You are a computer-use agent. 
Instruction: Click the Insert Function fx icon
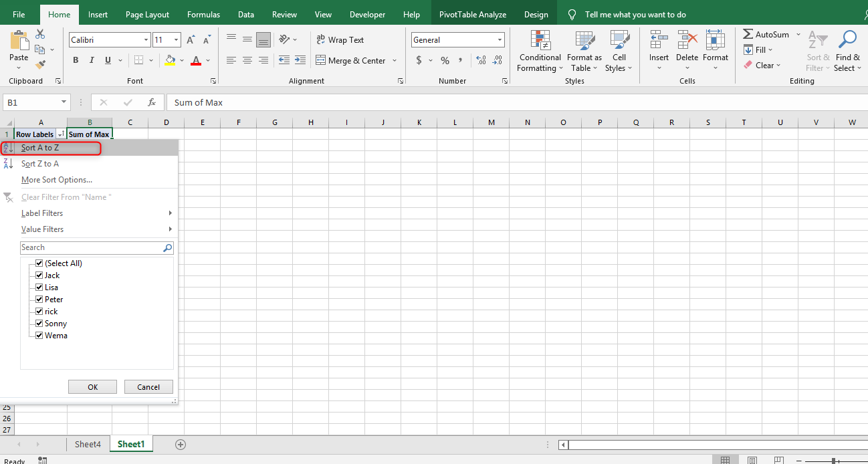tap(152, 102)
